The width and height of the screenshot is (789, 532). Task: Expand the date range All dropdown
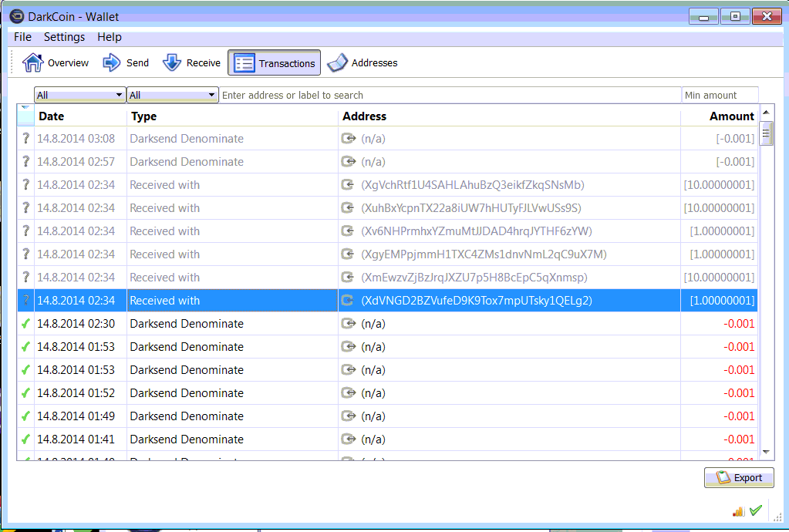coord(80,95)
